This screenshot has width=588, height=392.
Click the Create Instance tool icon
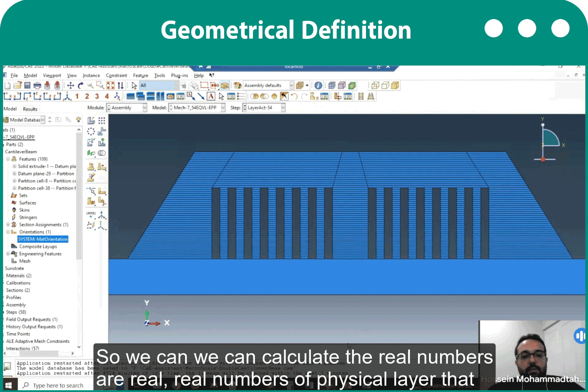(x=91, y=120)
